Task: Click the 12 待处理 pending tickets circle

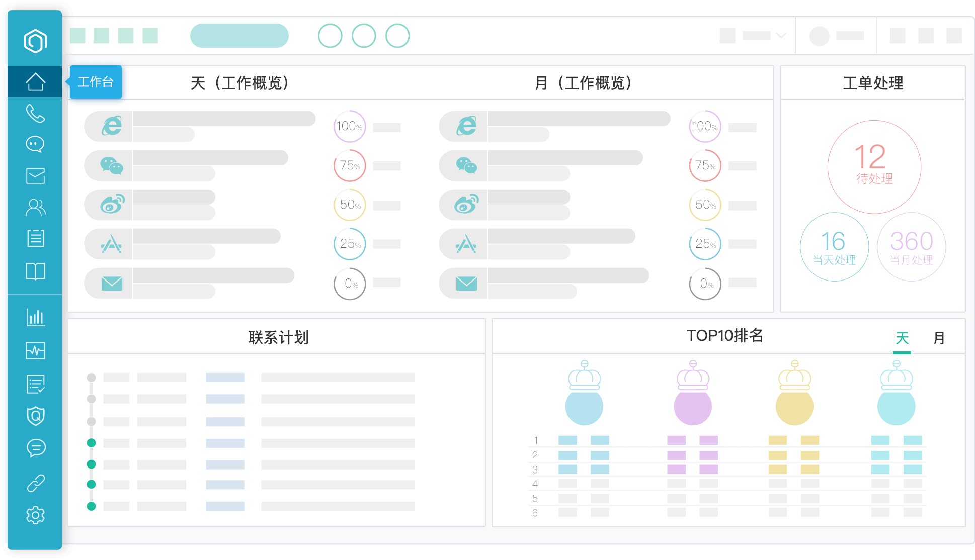Action: [x=874, y=167]
